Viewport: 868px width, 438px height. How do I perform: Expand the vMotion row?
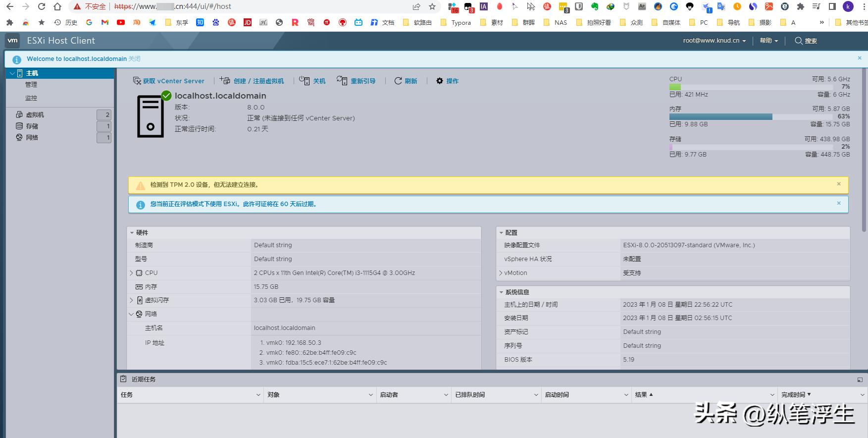[501, 273]
